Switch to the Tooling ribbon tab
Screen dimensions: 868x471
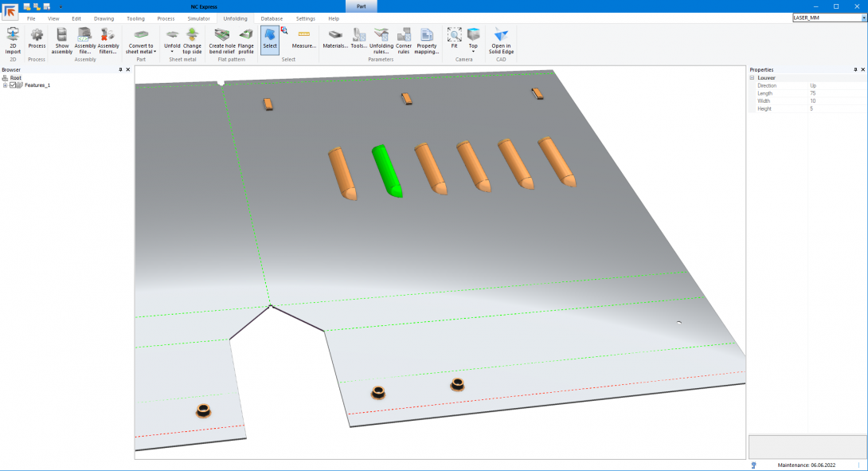[x=135, y=18]
